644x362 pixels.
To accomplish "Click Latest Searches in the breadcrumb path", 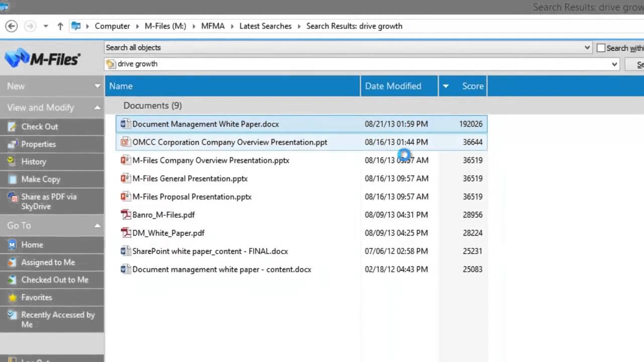I will 265,26.
